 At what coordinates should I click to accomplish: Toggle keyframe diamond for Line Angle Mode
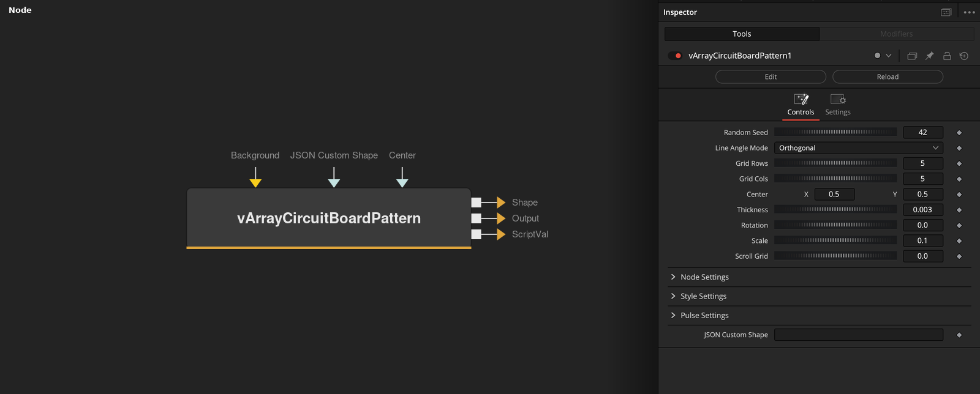coord(959,148)
